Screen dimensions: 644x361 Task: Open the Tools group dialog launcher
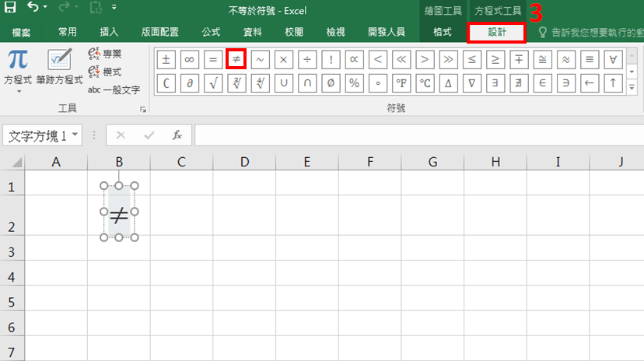pyautogui.click(x=142, y=110)
